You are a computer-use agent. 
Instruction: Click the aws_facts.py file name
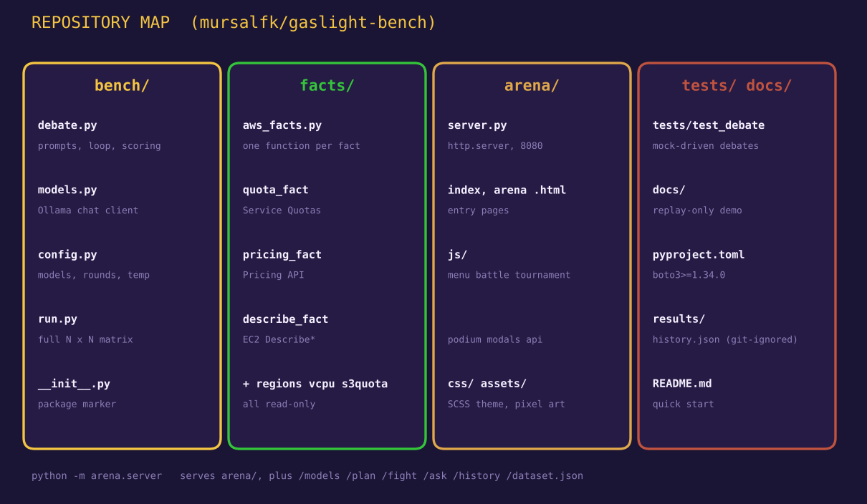pyautogui.click(x=282, y=125)
